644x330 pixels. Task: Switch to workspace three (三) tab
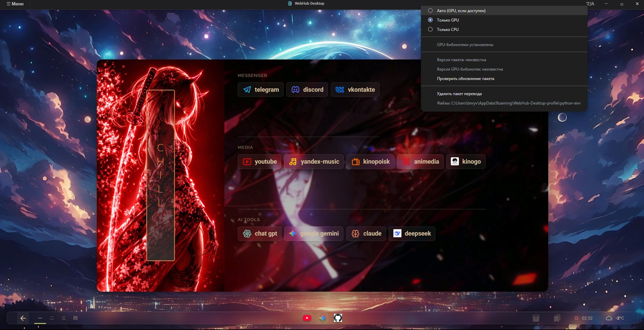tap(63, 318)
